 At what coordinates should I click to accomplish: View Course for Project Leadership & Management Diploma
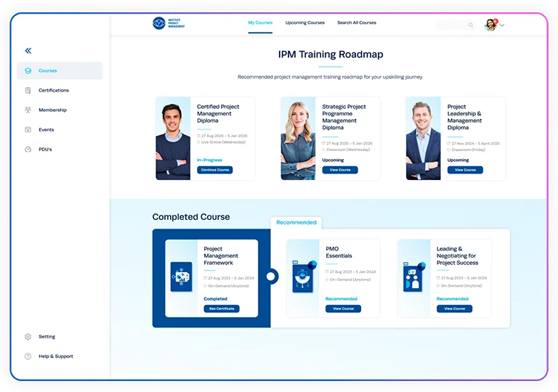tap(465, 170)
